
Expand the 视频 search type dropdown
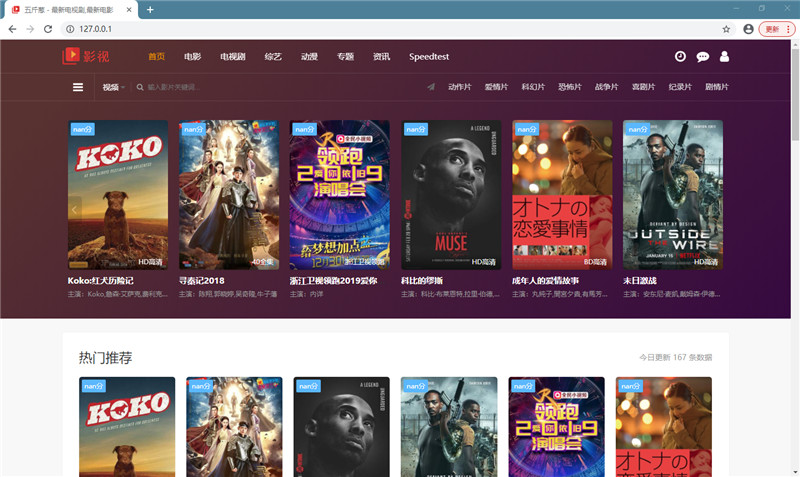click(x=113, y=87)
